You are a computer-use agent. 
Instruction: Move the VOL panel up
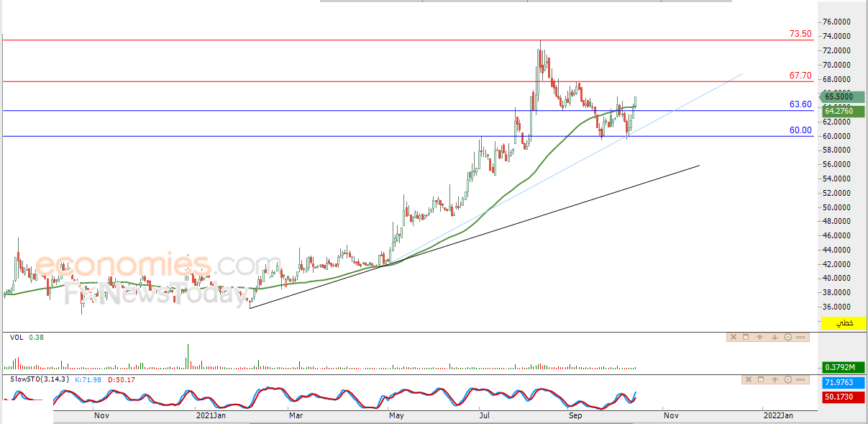[x=760, y=337]
